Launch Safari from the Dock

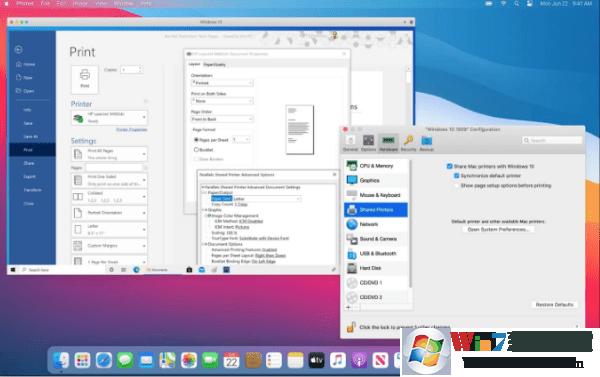[x=104, y=360]
